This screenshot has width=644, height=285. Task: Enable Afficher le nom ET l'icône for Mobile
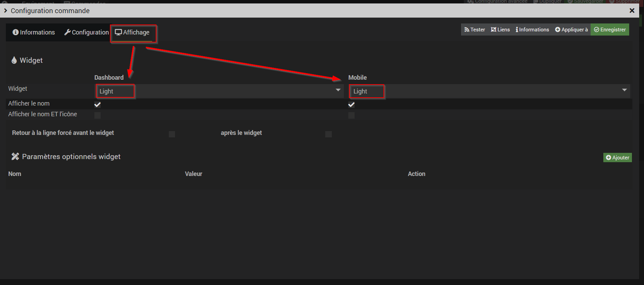point(351,115)
